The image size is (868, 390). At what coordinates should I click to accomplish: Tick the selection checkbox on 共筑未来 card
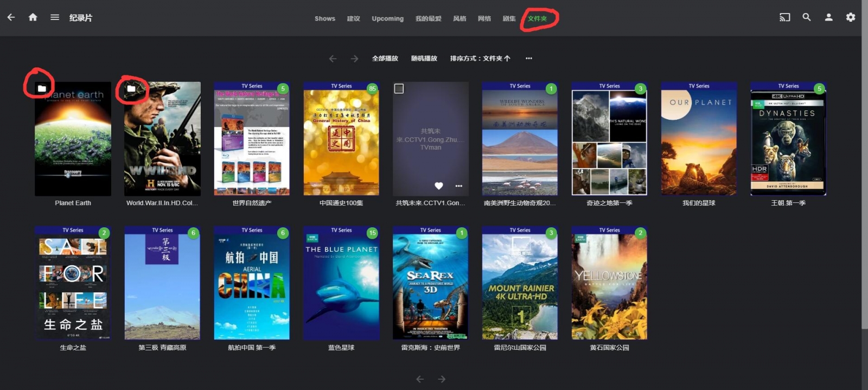pyautogui.click(x=399, y=88)
